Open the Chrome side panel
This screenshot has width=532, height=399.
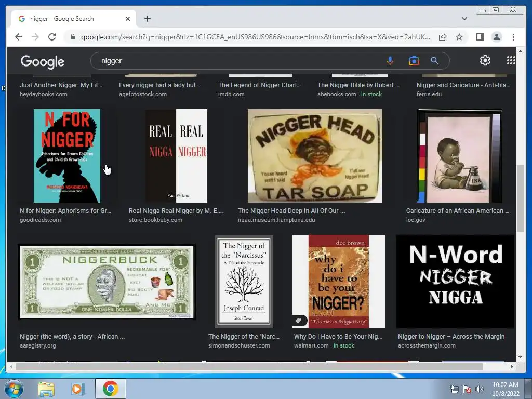tap(480, 37)
